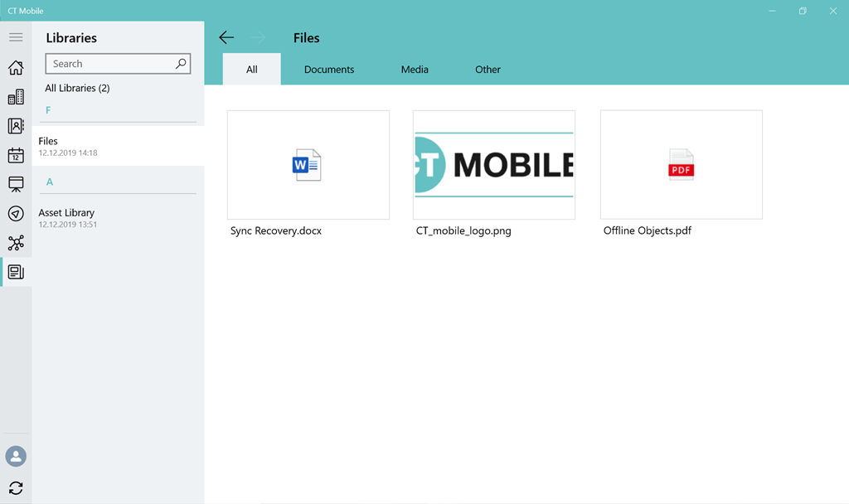Screen dimensions: 849x504
Task: Open the network diagram icon
Action: pos(16,243)
